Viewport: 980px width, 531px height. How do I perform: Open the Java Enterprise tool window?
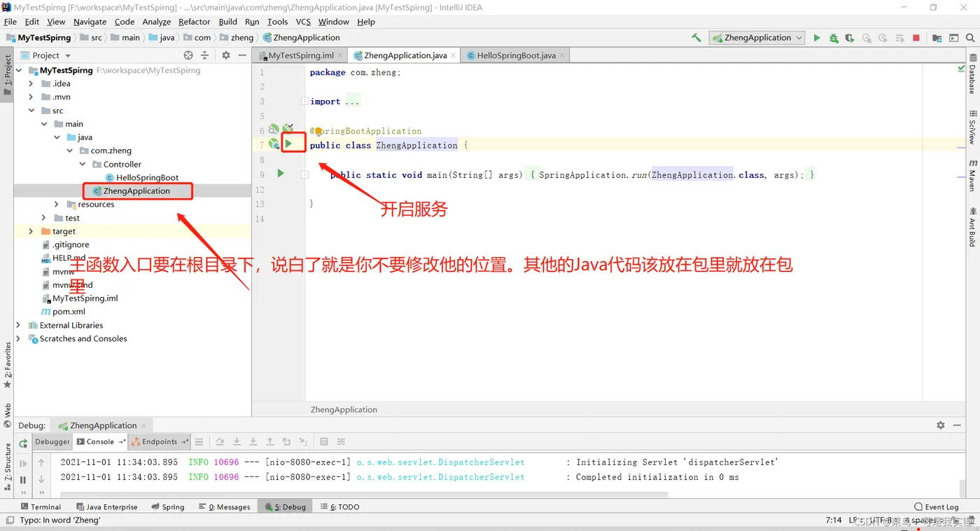[x=106, y=506]
